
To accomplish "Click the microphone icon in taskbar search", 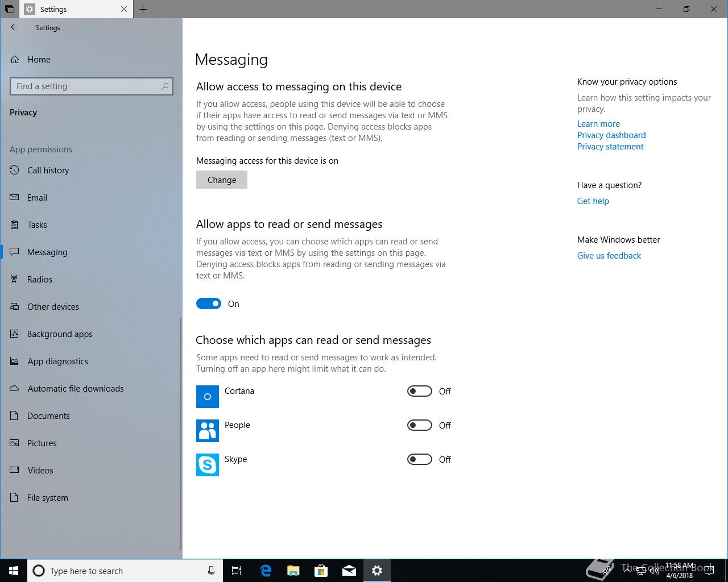I will click(x=212, y=571).
